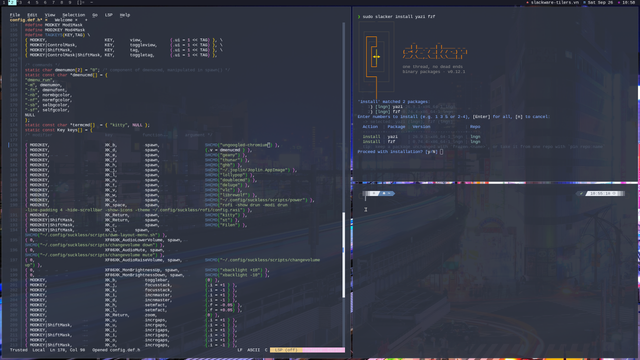Click 'Opened config.def.h' status message
The width and height of the screenshot is (640, 360).
coord(116,350)
